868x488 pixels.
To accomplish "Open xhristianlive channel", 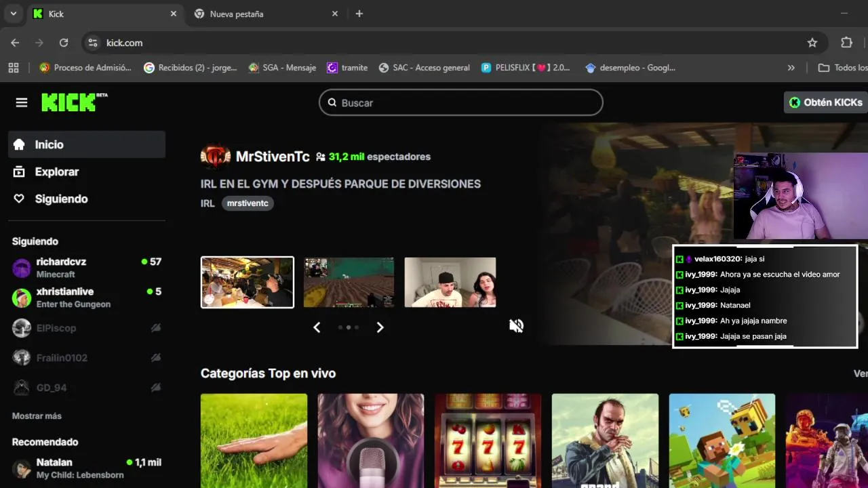I will point(87,298).
